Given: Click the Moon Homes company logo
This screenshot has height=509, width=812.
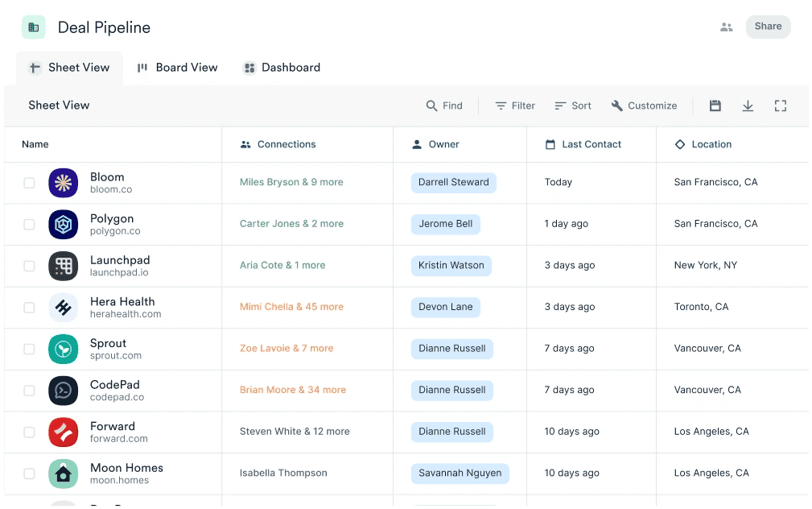Looking at the screenshot, I should 64,474.
